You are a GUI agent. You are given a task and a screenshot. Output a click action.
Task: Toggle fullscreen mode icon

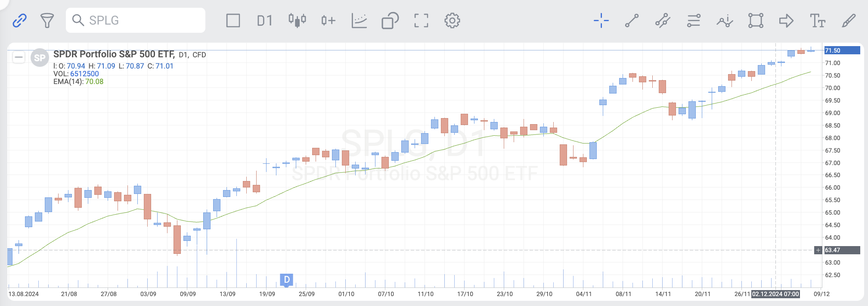coord(421,20)
